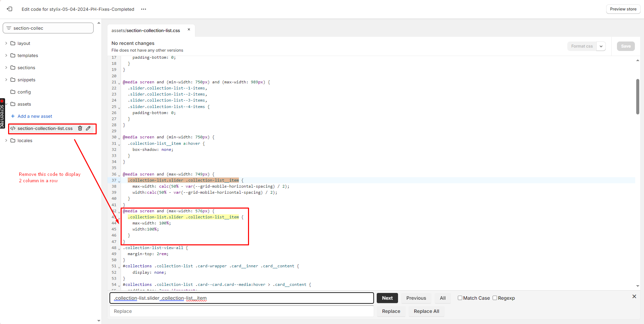
Task: Click the code editor vertical scrollbar thumb
Action: point(638,97)
